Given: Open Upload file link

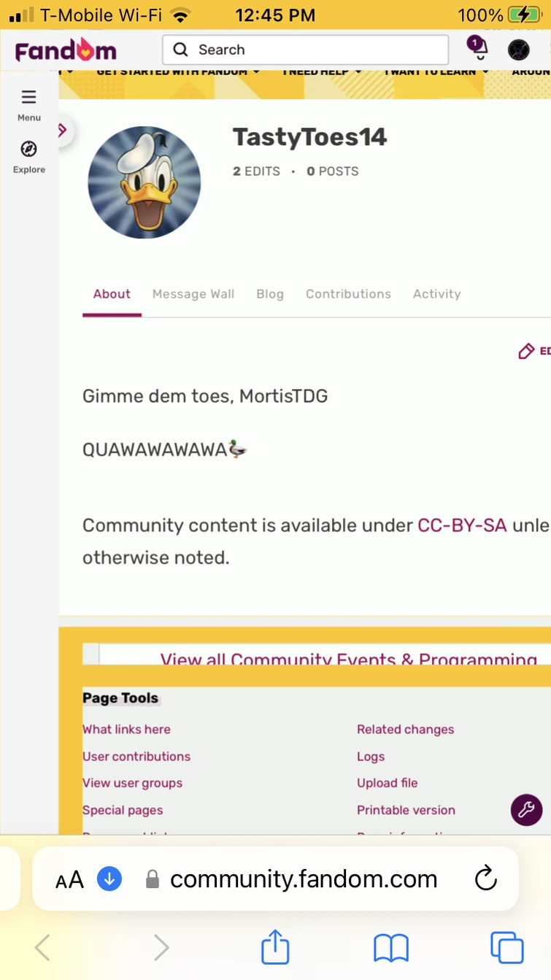Looking at the screenshot, I should tap(388, 783).
